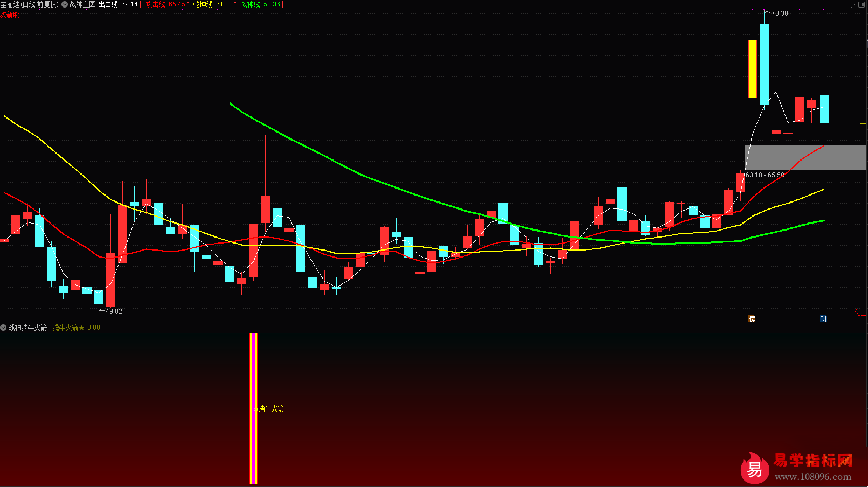Click the 次新股 tag

(10, 15)
